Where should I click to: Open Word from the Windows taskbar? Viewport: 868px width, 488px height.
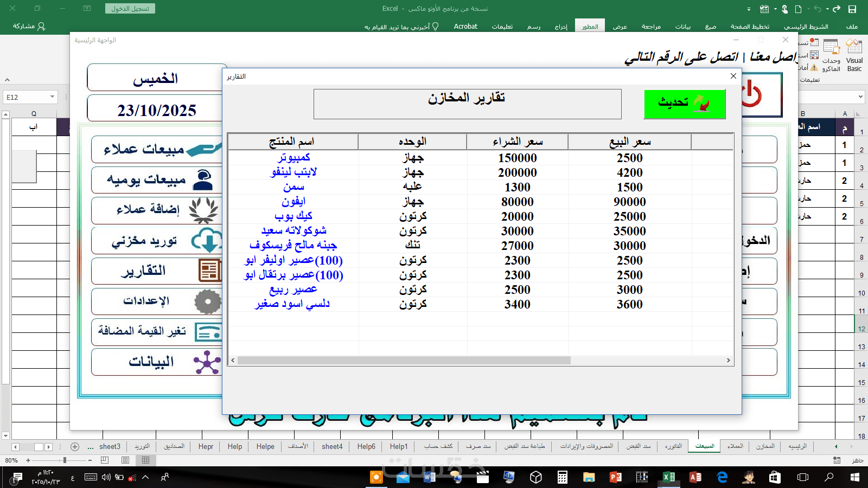click(x=429, y=477)
